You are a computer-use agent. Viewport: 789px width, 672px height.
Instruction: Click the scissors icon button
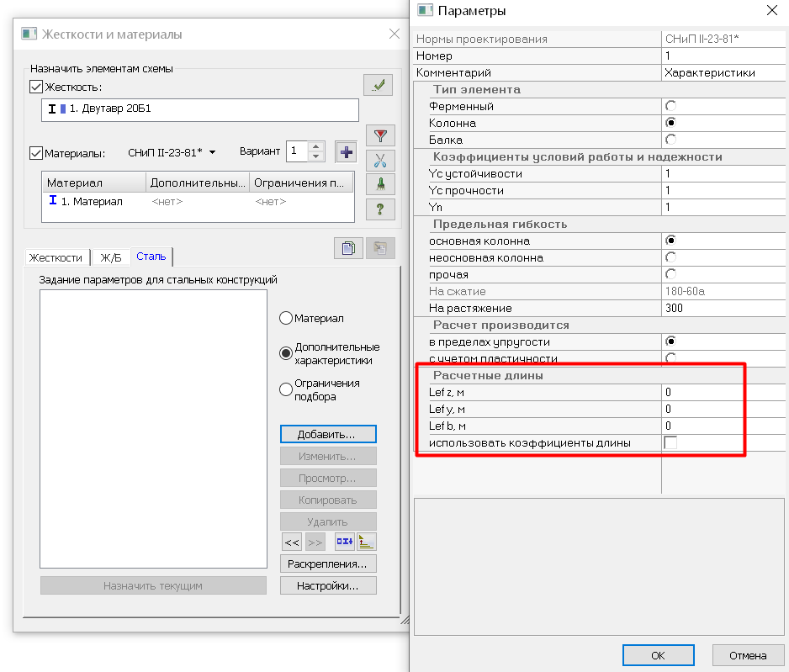382,160
